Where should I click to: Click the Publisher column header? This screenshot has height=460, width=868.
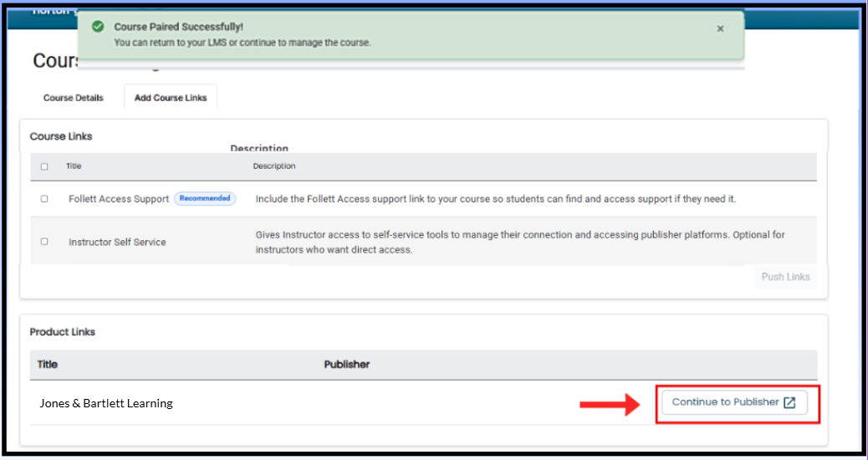point(347,364)
